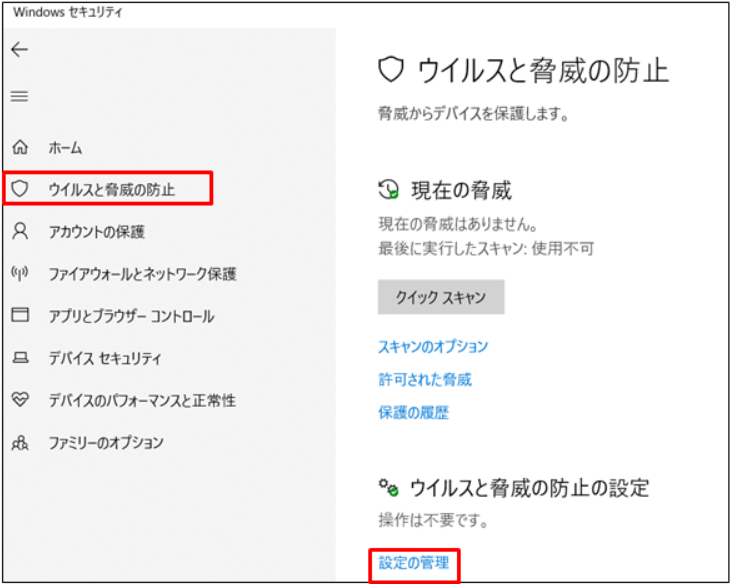Click the 現在の脅威 section heading

click(461, 190)
